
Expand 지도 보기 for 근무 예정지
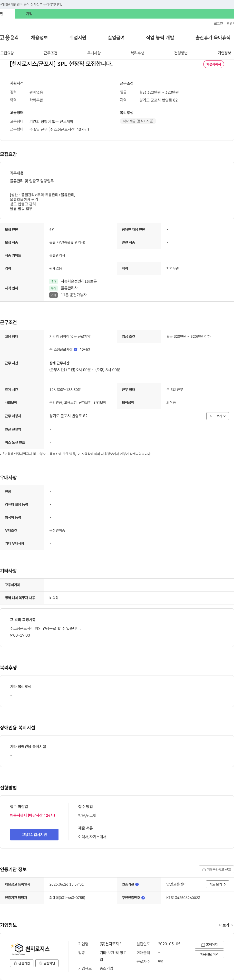click(x=218, y=416)
